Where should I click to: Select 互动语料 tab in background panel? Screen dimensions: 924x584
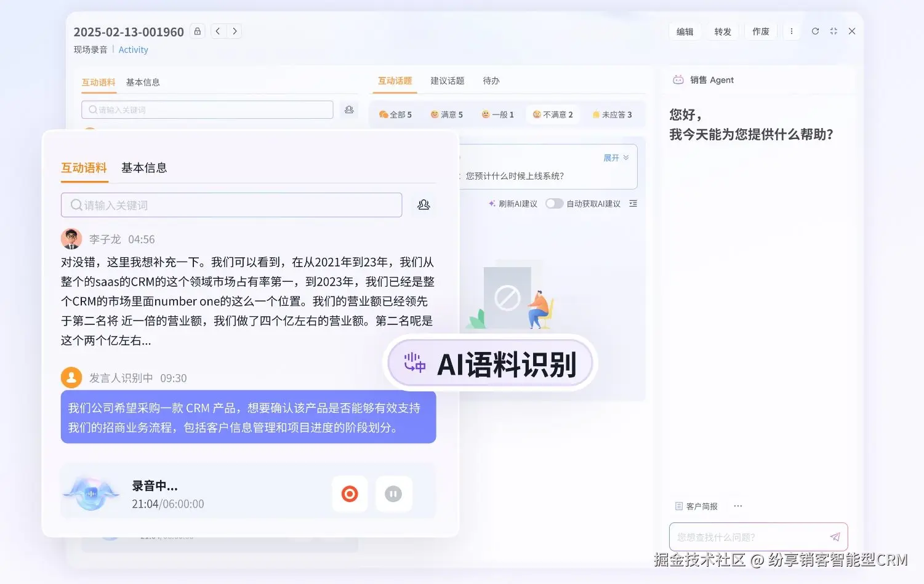pyautogui.click(x=98, y=82)
